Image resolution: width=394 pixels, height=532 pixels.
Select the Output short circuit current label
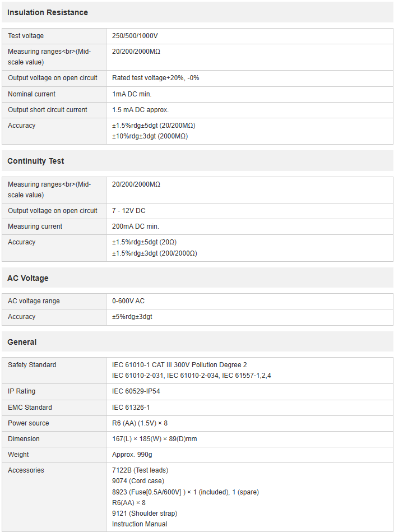pos(48,110)
